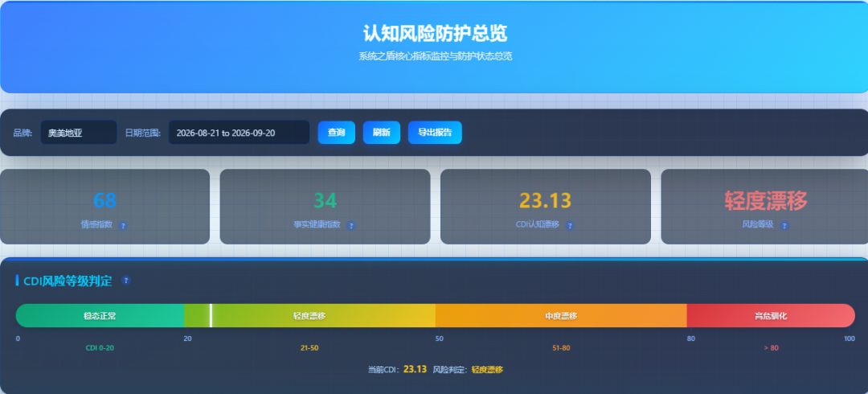Click the help icon beside 风险等级
Image resolution: width=868 pixels, height=394 pixels.
point(784,225)
